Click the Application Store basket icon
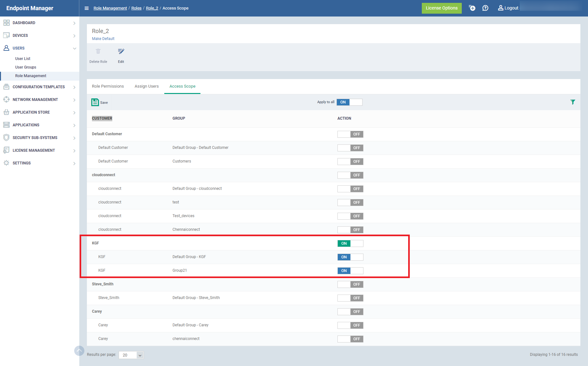The width and height of the screenshot is (588, 366). (x=6, y=112)
